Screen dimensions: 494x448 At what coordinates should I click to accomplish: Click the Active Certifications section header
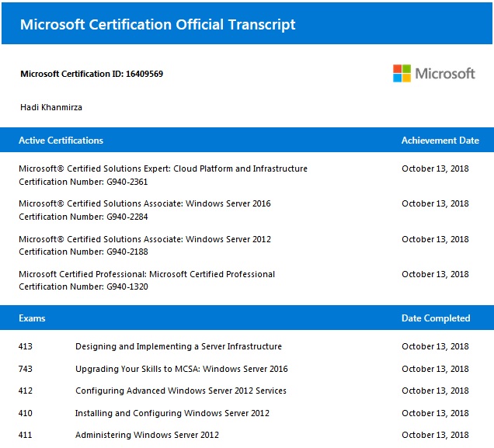(x=61, y=141)
